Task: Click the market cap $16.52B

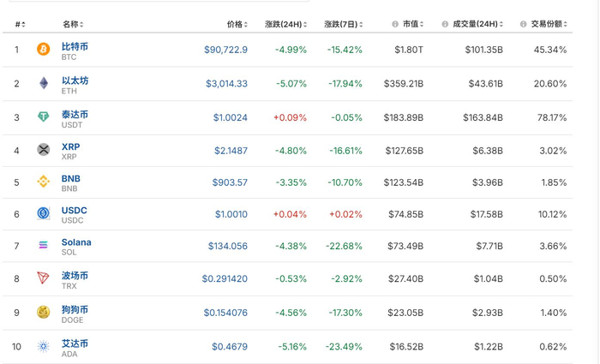Action: point(406,347)
